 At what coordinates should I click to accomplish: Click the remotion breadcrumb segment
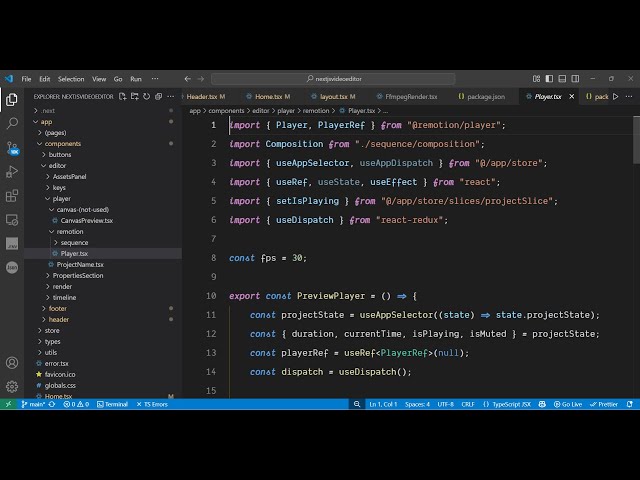click(316, 111)
